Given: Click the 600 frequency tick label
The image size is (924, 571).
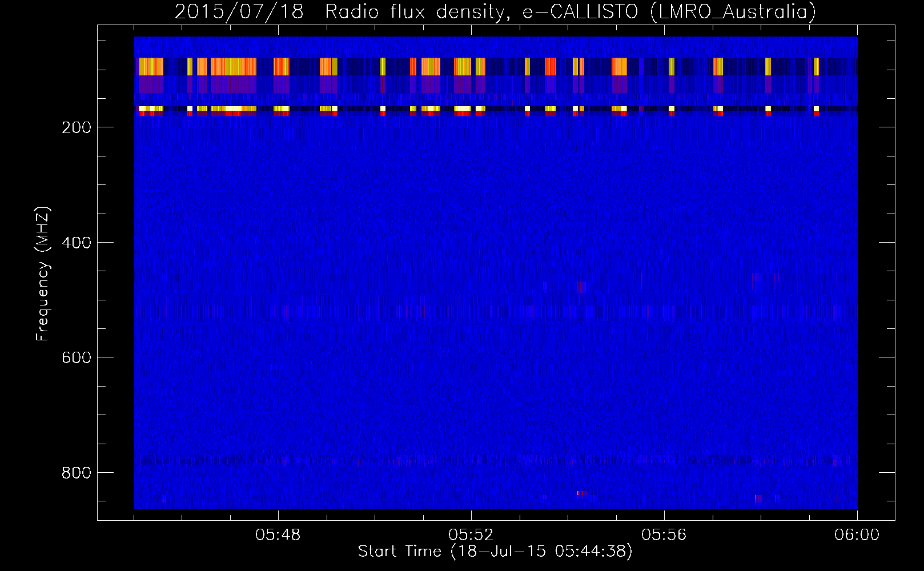Looking at the screenshot, I should pos(76,357).
